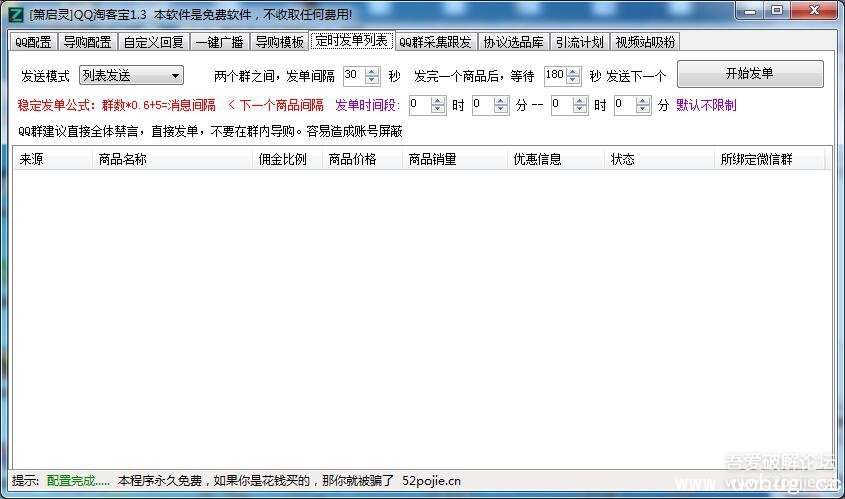Click the 所绑定微信群 column header

[x=769, y=159]
